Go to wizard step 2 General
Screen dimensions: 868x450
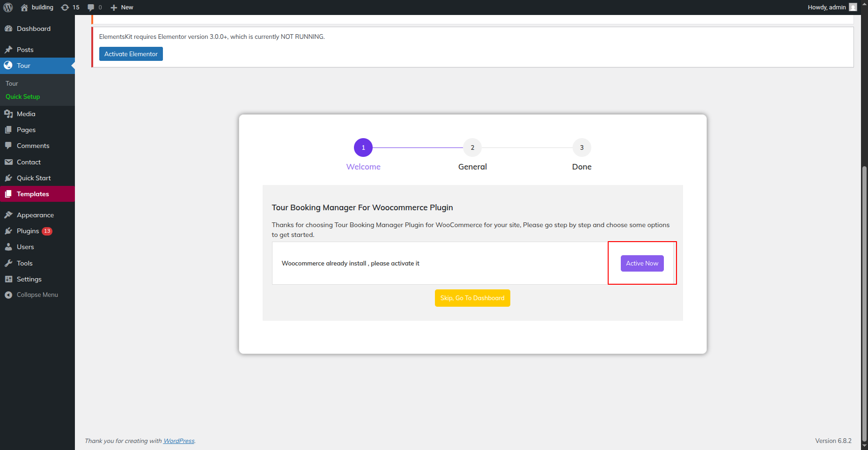[472, 148]
